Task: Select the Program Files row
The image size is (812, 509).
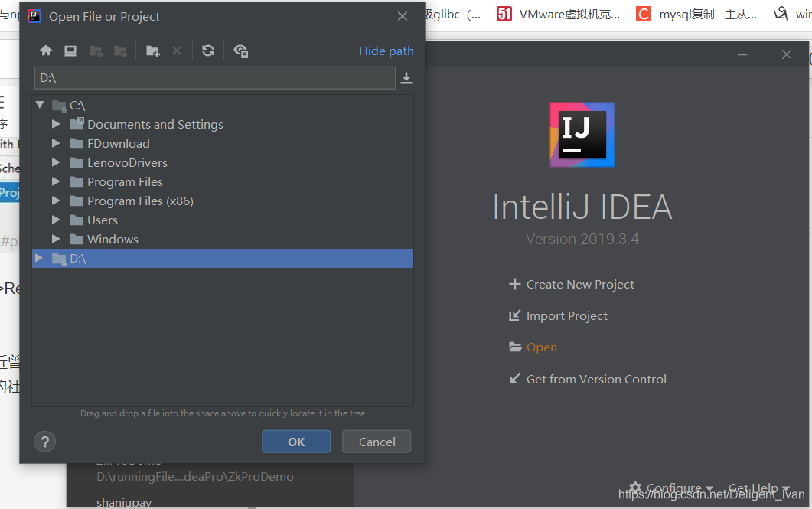Action: (223, 181)
